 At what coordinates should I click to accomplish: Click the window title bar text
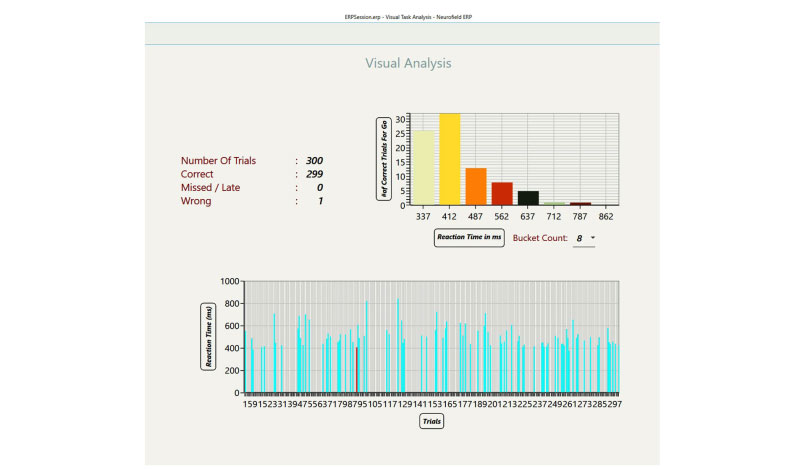pos(400,9)
